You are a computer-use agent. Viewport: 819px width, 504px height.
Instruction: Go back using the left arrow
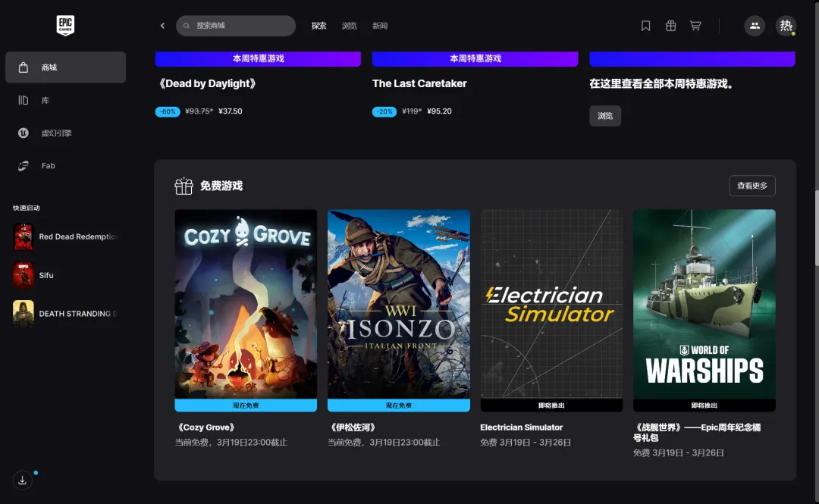pos(162,26)
